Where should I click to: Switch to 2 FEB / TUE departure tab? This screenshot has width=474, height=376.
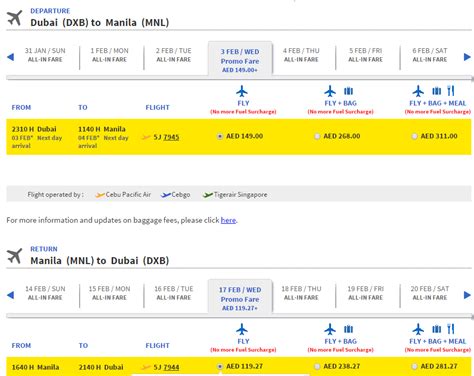coord(174,55)
